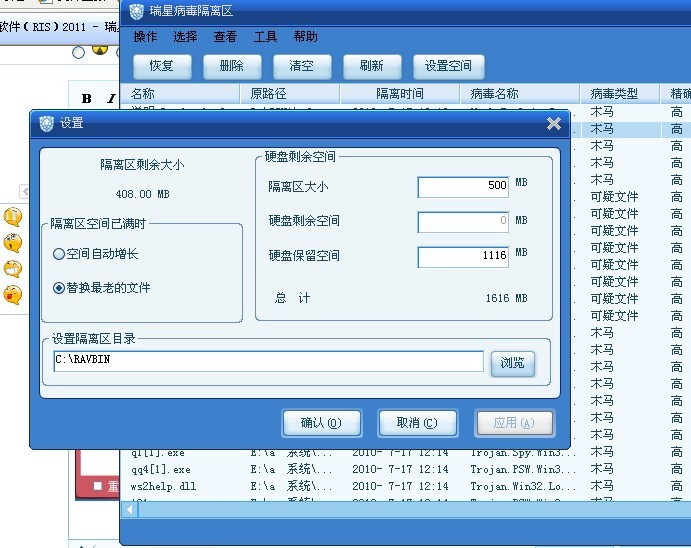Sort by 病毒类型 column header
This screenshot has height=548, width=691.
[x=620, y=94]
